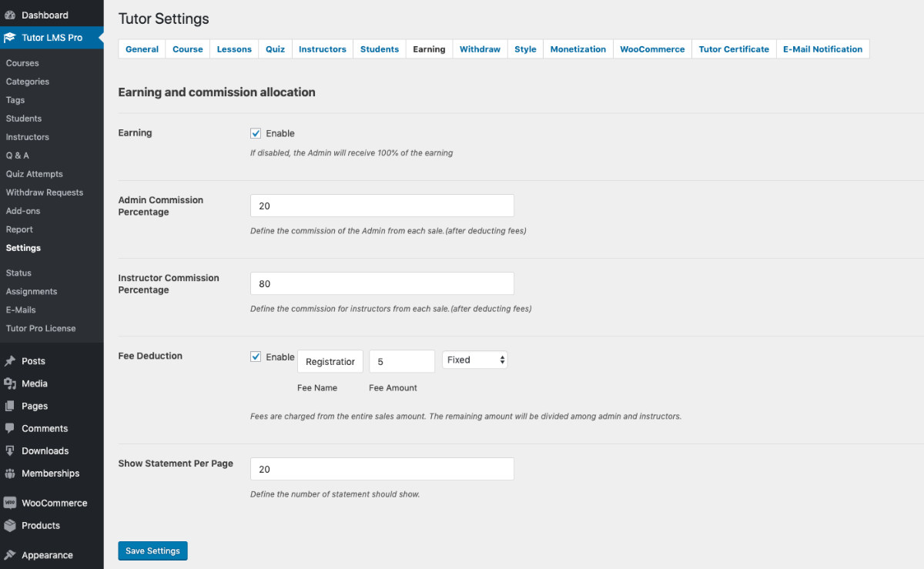Switch to the Quiz tab
This screenshot has height=569, width=924.
pos(276,49)
